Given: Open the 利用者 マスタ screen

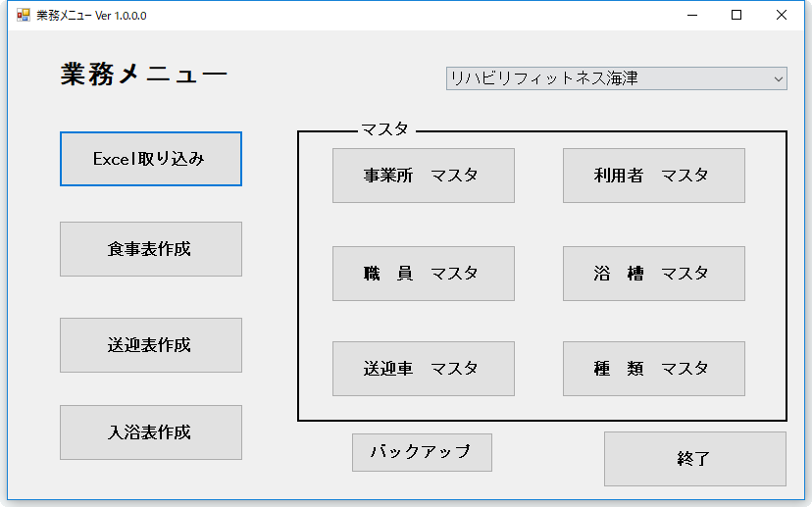Looking at the screenshot, I should (x=653, y=176).
